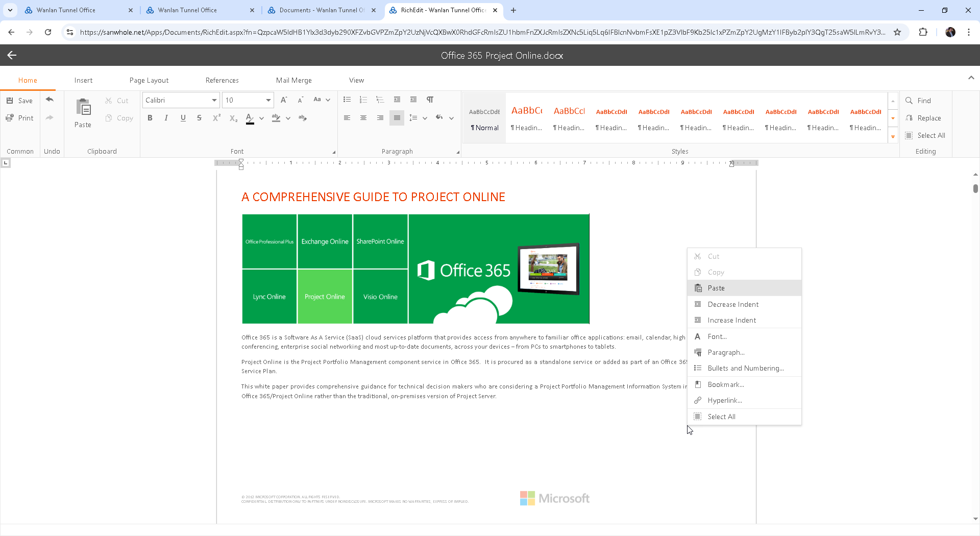Click the ribbon Paste clipboard icon
This screenshot has height=536, width=980.
83,108
